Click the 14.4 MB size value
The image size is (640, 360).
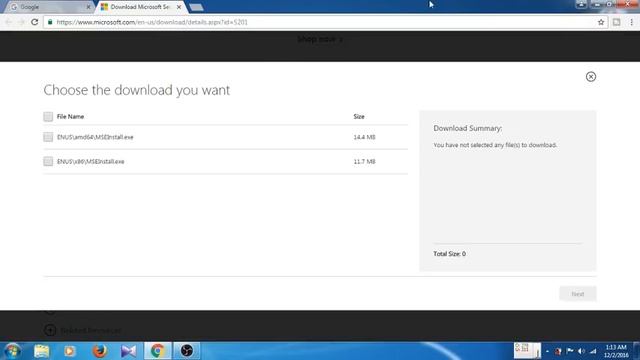[364, 137]
